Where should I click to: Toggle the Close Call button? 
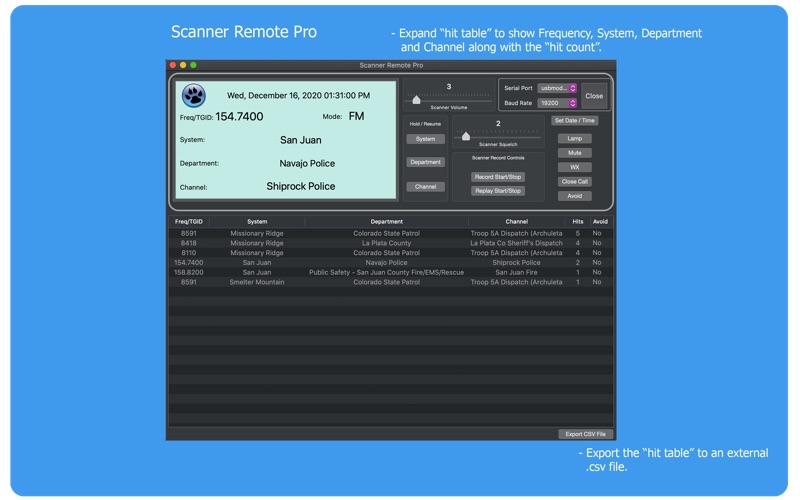click(x=574, y=182)
